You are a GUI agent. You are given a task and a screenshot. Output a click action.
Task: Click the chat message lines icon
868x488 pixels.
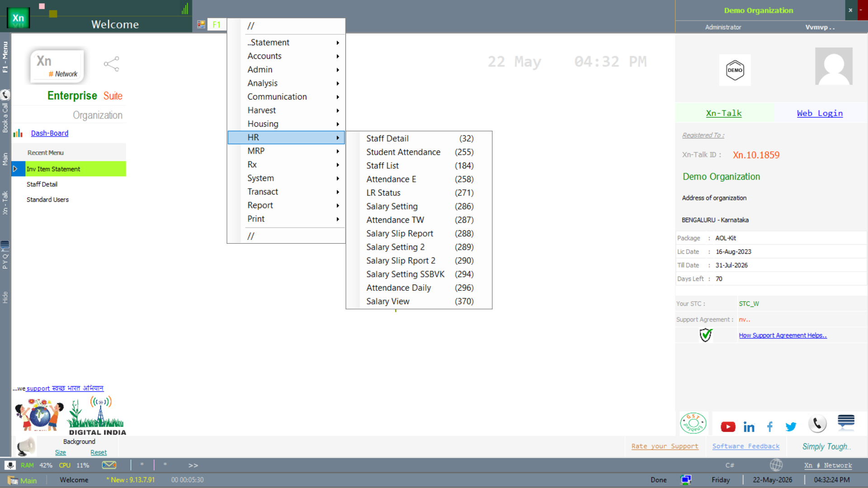click(x=846, y=422)
